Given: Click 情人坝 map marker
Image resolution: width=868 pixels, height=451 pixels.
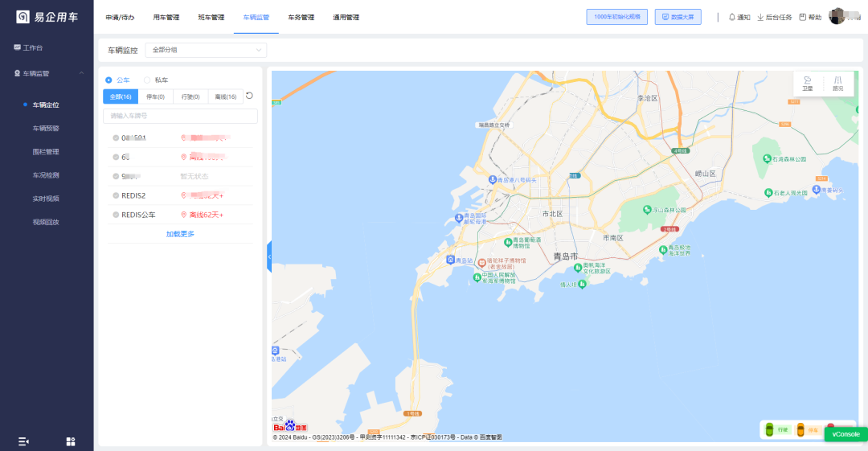Looking at the screenshot, I should pos(582,284).
